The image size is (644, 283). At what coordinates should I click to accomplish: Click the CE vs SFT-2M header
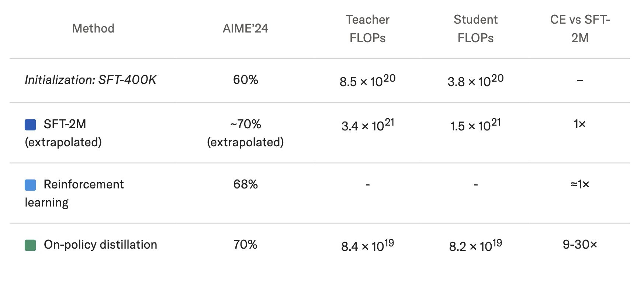(580, 28)
